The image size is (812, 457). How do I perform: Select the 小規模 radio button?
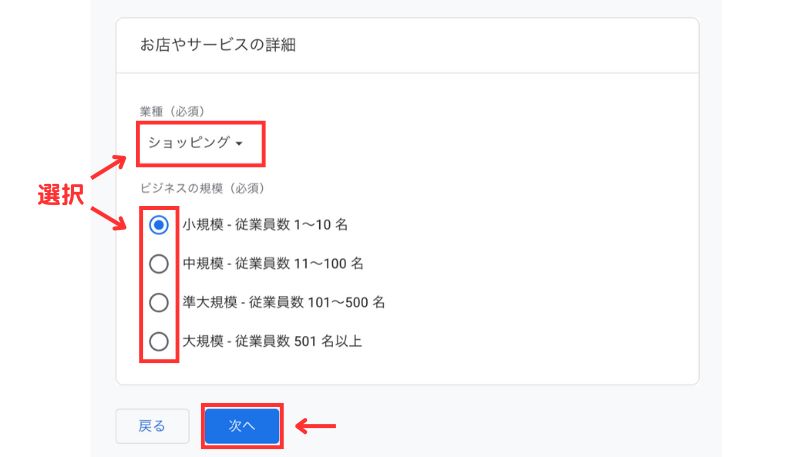click(x=158, y=226)
